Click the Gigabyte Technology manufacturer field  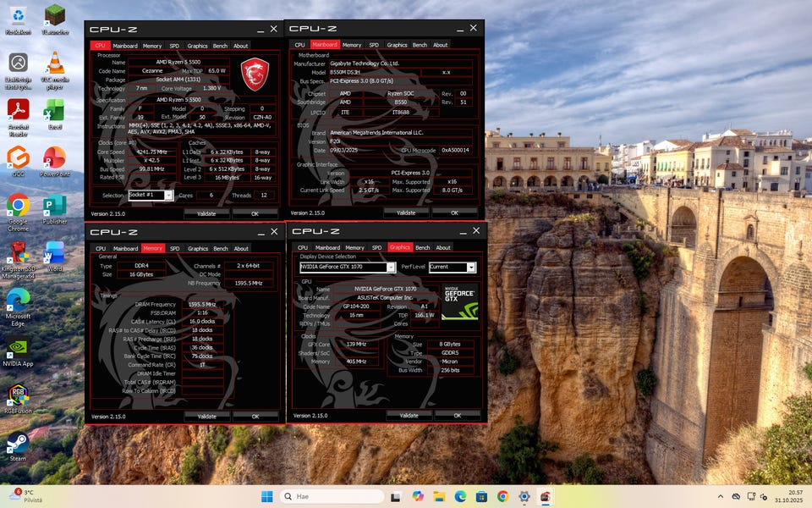(400, 63)
